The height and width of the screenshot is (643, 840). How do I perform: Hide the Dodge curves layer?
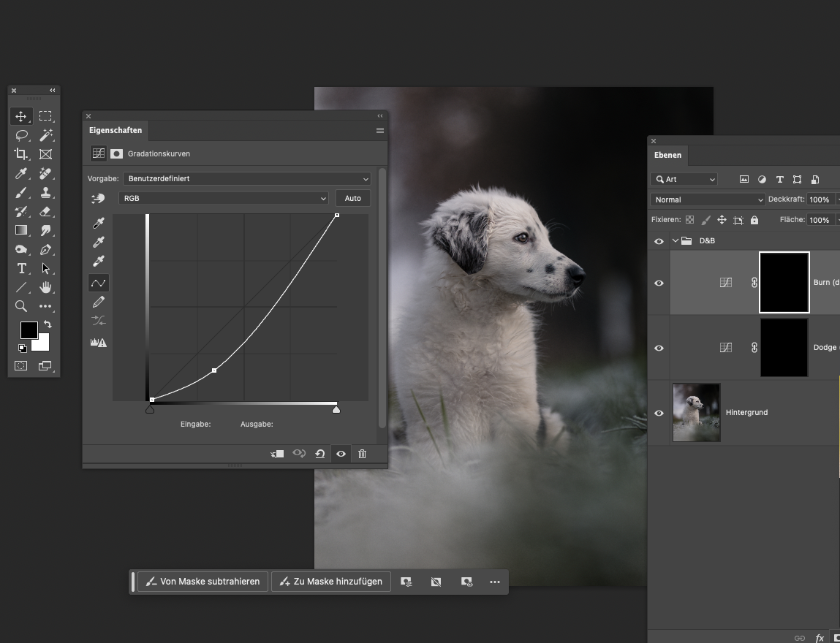pos(659,348)
